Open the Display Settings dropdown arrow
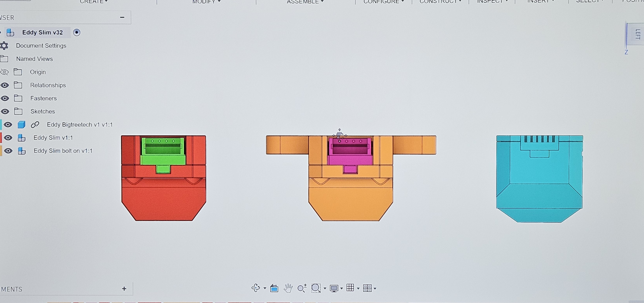The image size is (644, 303). [342, 289]
